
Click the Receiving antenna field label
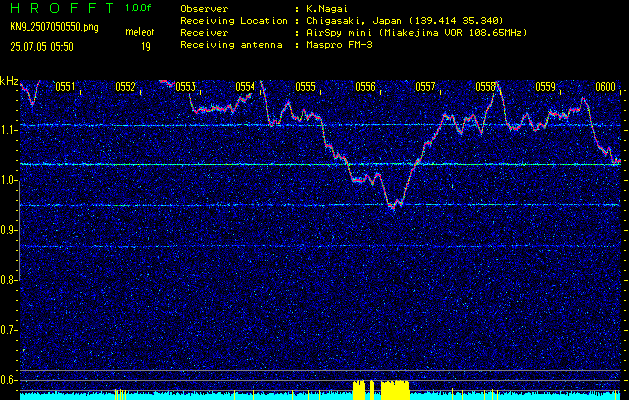pyautogui.click(x=231, y=45)
